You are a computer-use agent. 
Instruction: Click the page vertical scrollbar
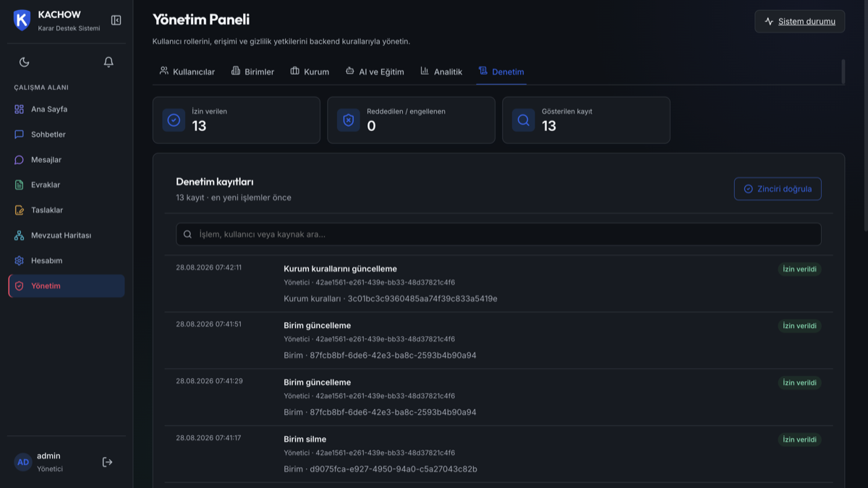[x=865, y=116]
